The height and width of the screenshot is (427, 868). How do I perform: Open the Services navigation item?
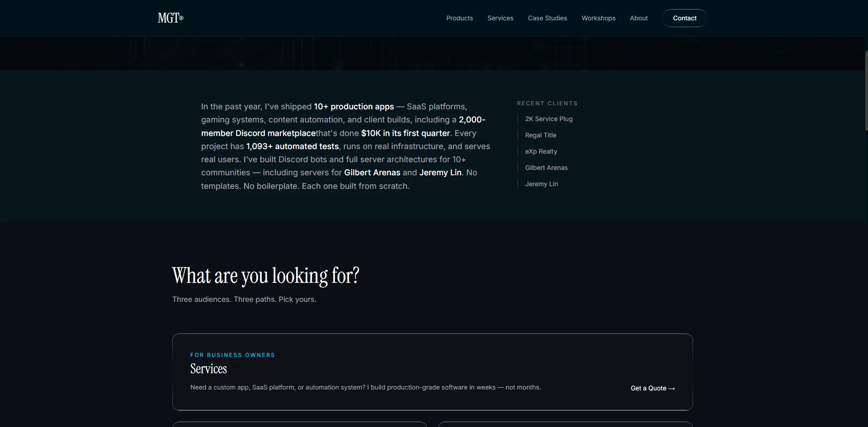(500, 18)
